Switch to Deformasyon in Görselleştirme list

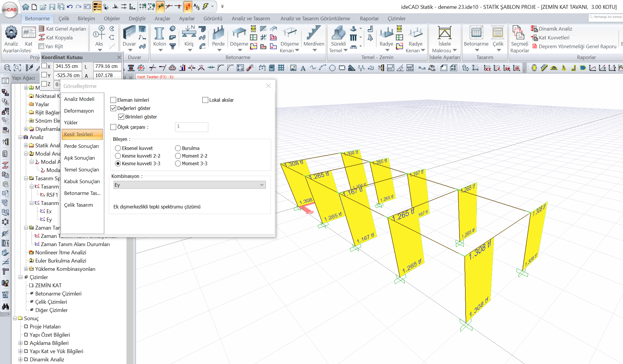pos(82,111)
